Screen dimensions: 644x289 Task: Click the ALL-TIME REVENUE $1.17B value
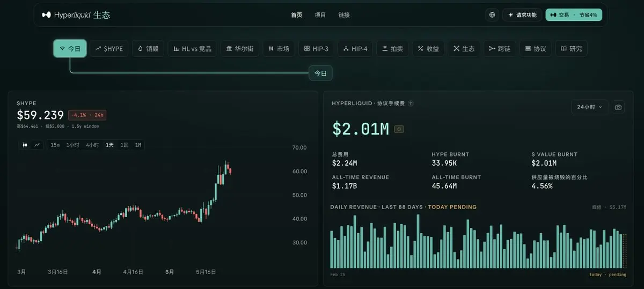pos(345,186)
